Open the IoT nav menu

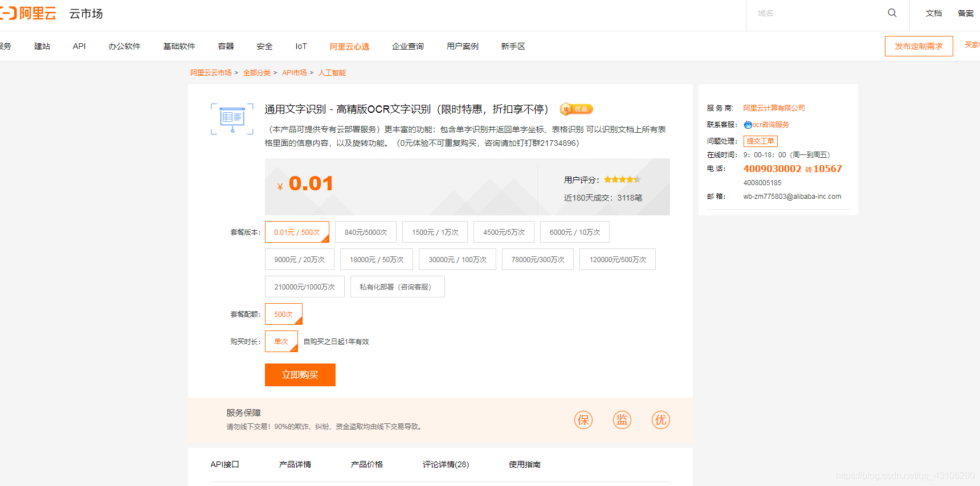(301, 46)
